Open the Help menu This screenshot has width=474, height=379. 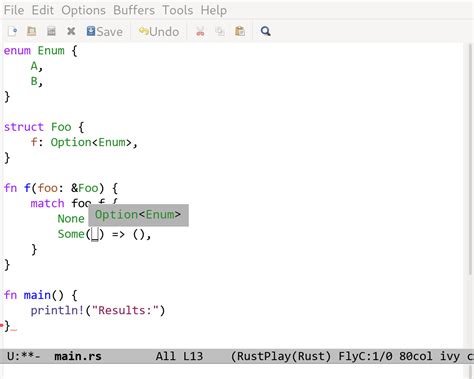click(x=214, y=10)
